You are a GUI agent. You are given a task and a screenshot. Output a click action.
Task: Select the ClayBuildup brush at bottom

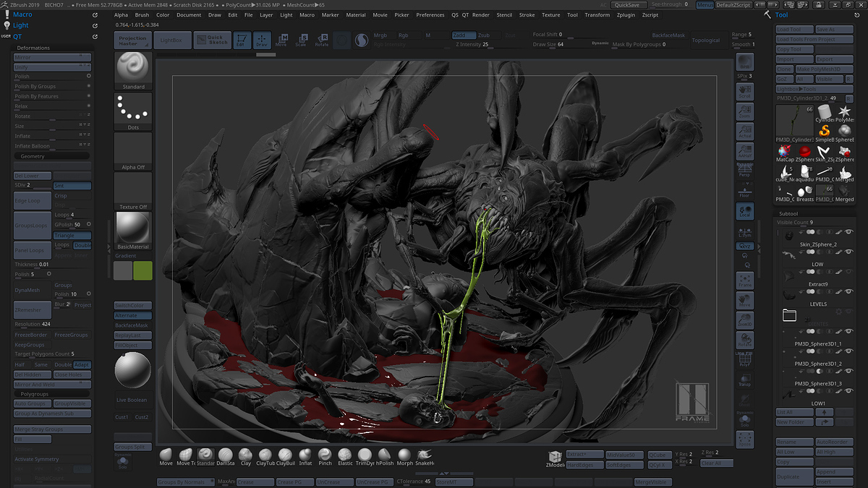(285, 457)
